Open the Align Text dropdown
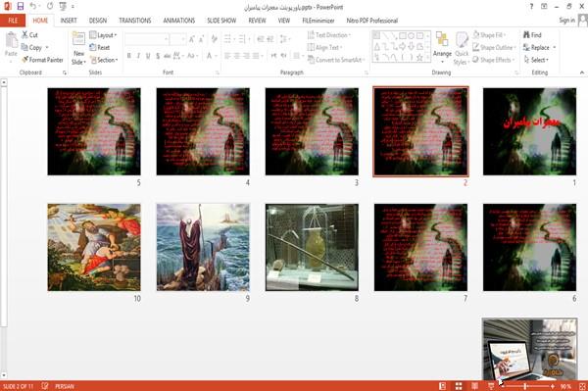The height and width of the screenshot is (391, 588). pyautogui.click(x=324, y=48)
